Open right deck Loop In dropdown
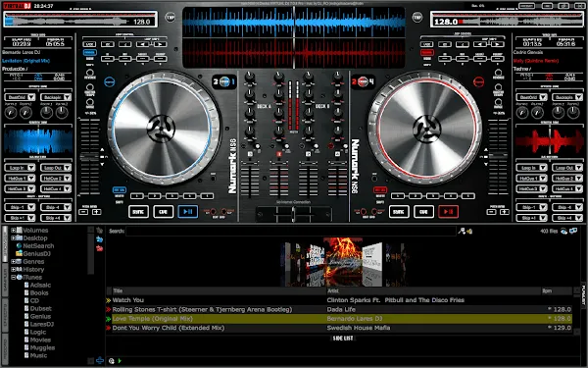The image size is (588, 368). [x=531, y=168]
